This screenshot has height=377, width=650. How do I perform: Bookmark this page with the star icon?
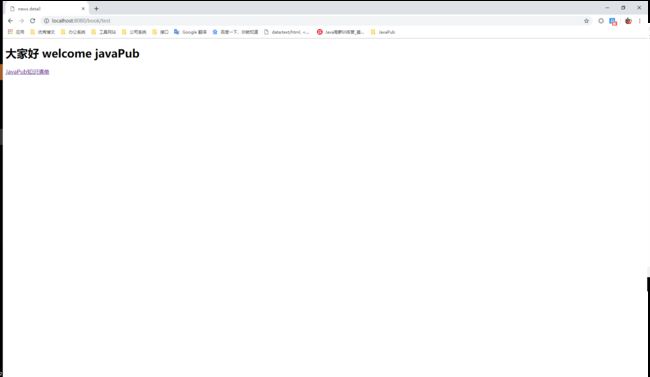[586, 21]
